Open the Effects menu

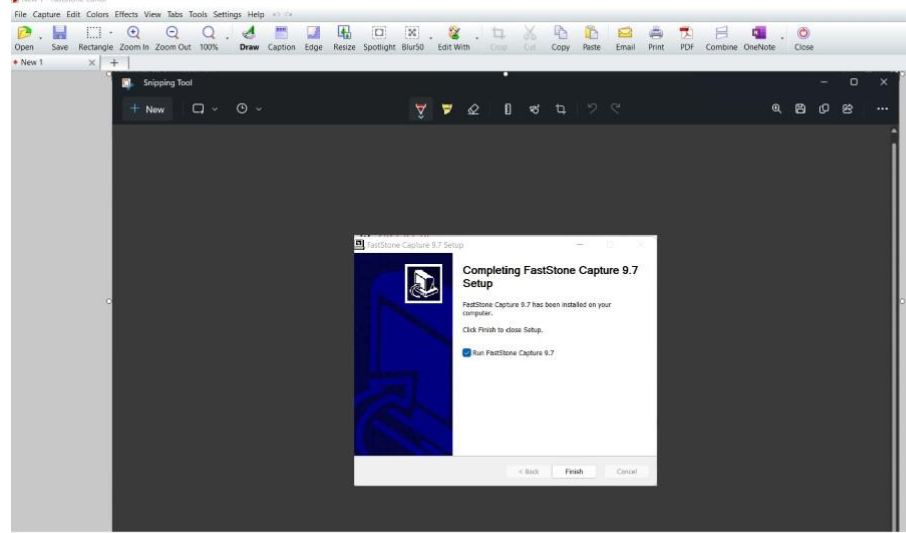pyautogui.click(x=126, y=15)
